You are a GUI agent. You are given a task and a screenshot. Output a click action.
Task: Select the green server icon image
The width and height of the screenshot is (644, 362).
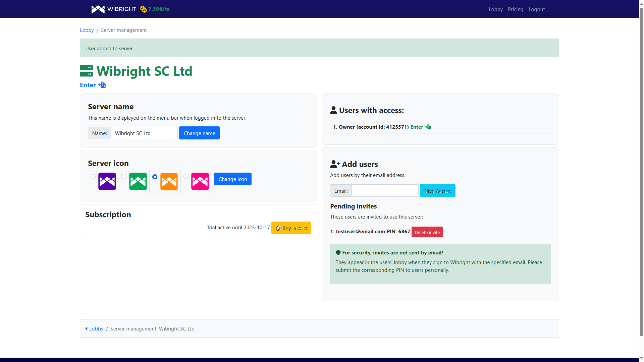pyautogui.click(x=138, y=181)
